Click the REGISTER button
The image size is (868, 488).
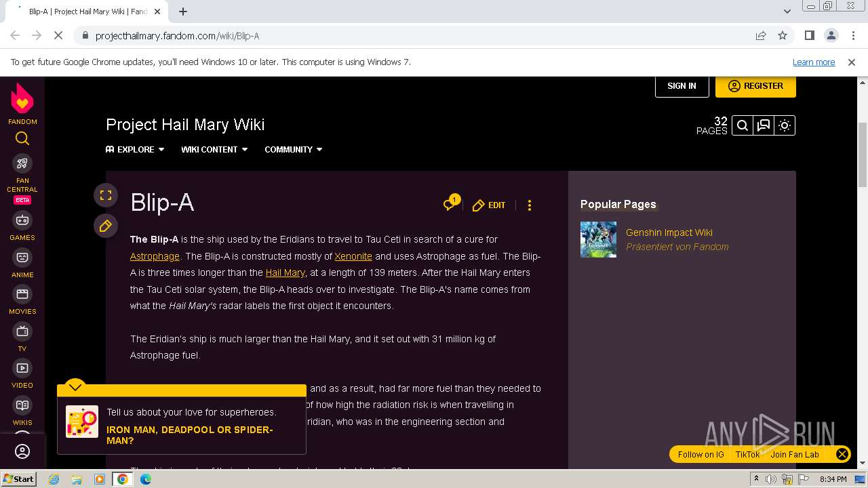point(755,86)
